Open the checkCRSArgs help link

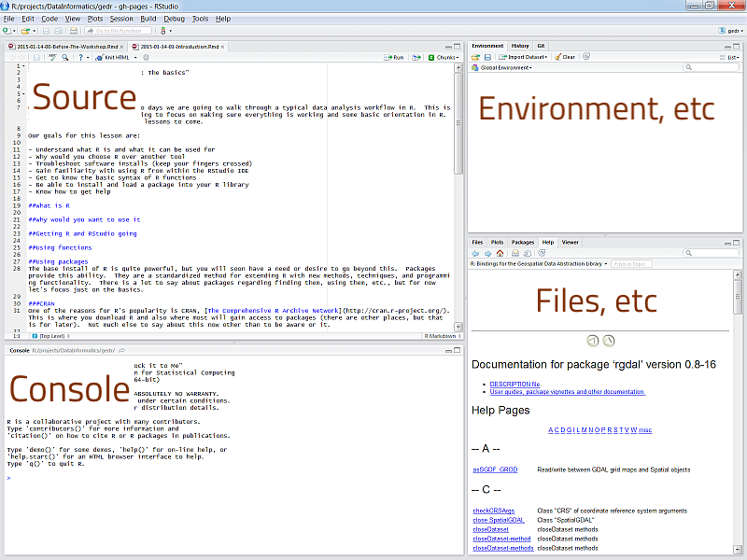coord(494,511)
